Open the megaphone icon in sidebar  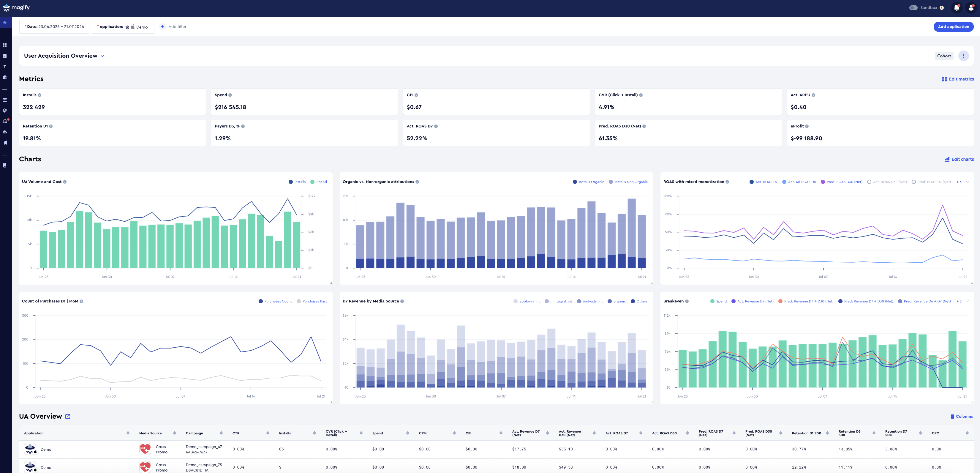pyautogui.click(x=4, y=143)
